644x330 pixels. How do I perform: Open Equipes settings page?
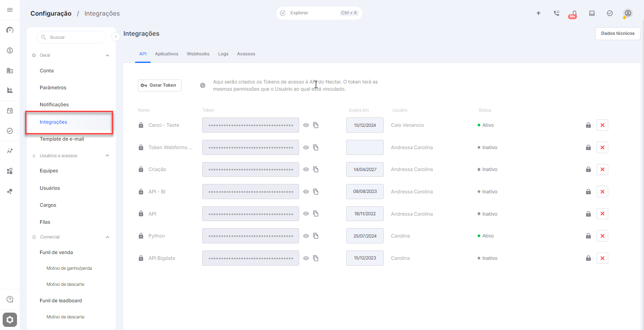coord(49,171)
